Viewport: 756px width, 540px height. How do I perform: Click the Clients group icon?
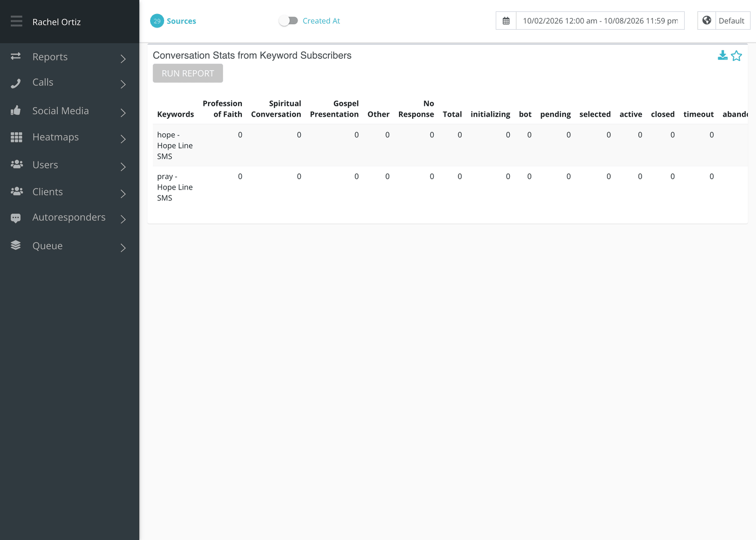tap(17, 191)
